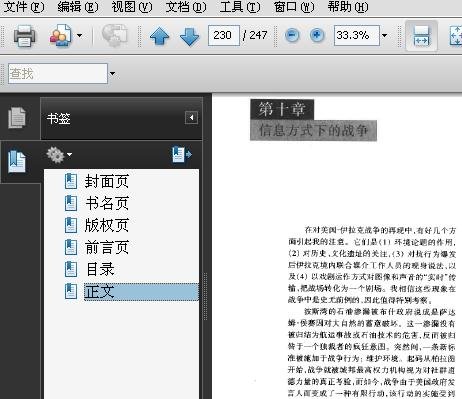This screenshot has width=462, height=399.
Task: Select the 封面页 bookmark
Action: pyautogui.click(x=107, y=181)
